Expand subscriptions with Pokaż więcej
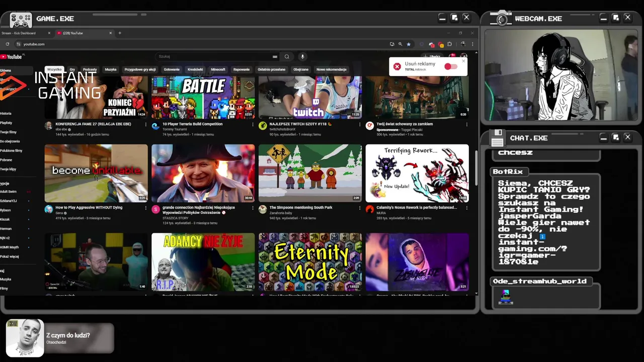Screen dimensions: 644x362 pos(10,256)
